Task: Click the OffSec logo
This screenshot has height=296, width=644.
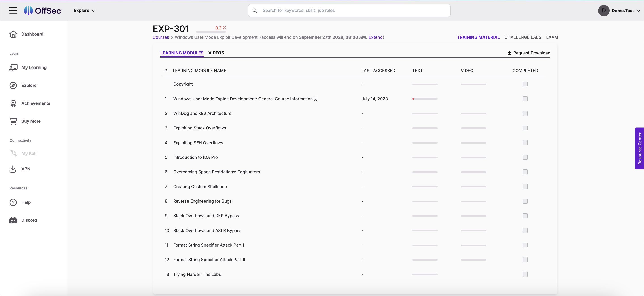Action: click(x=42, y=10)
